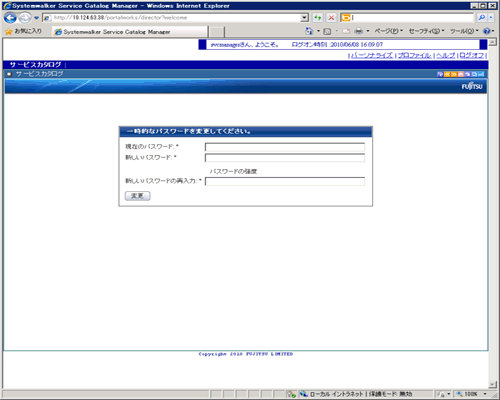Click the ログオフ link
500x400 pixels.
471,55
